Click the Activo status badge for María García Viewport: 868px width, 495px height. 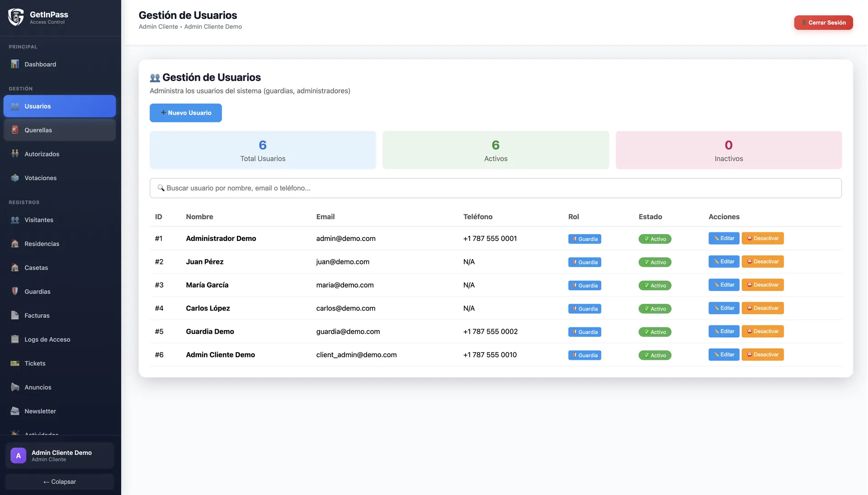click(655, 286)
